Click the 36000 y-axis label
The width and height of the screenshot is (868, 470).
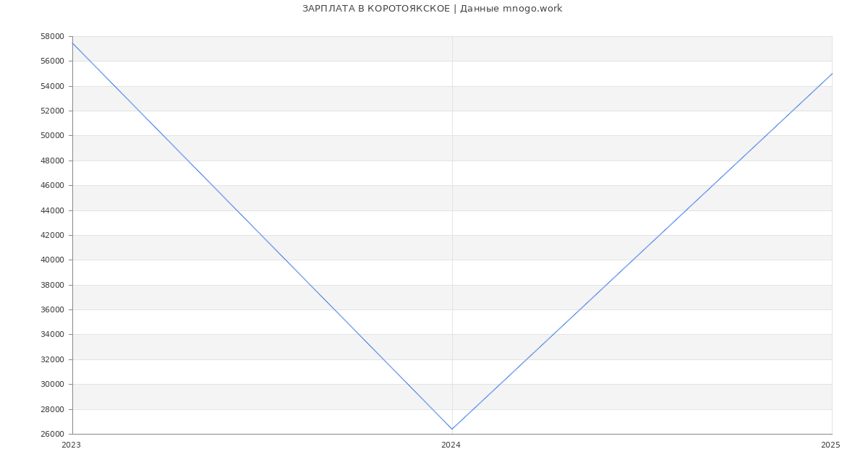coord(52,309)
